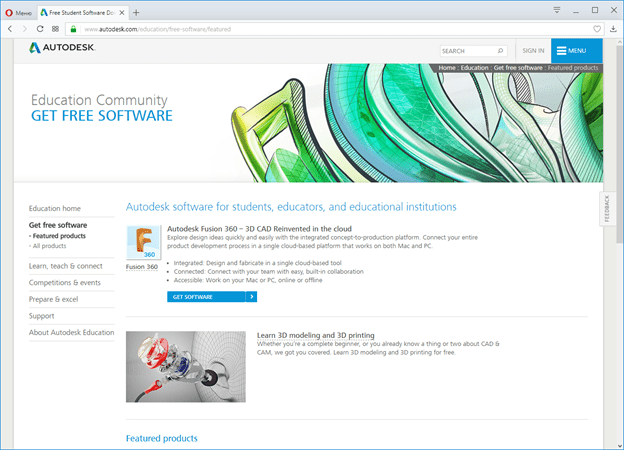Click the vertical scrollbar thumb

620,143
